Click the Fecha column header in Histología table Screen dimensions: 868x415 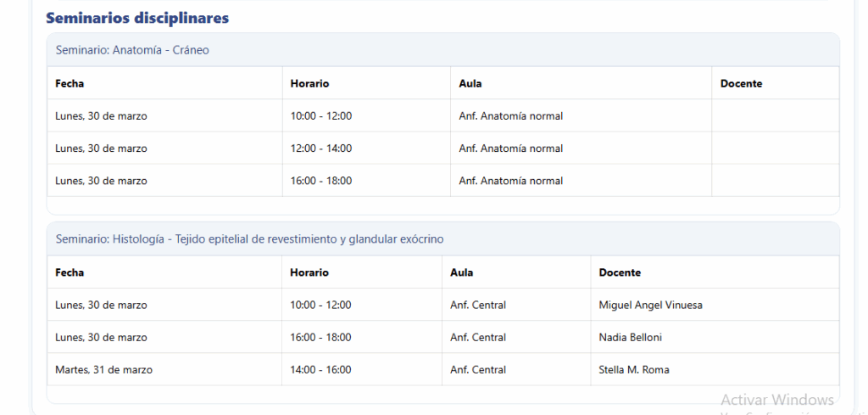tap(70, 272)
